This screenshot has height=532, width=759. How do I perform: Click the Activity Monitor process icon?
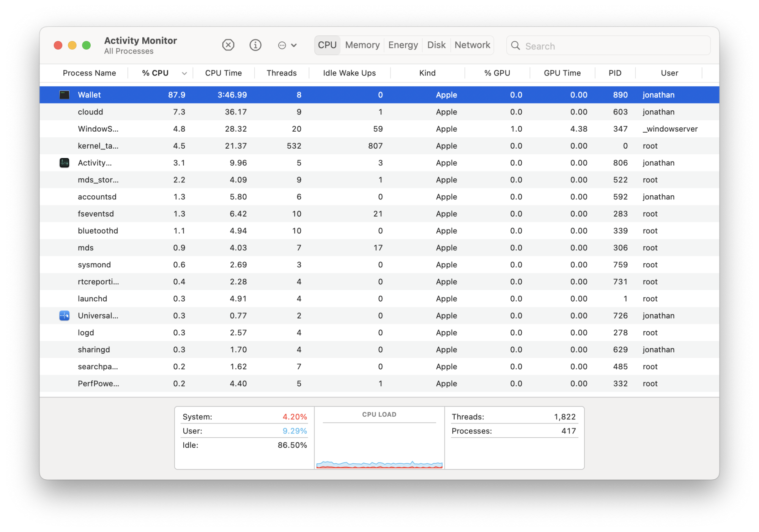click(65, 163)
